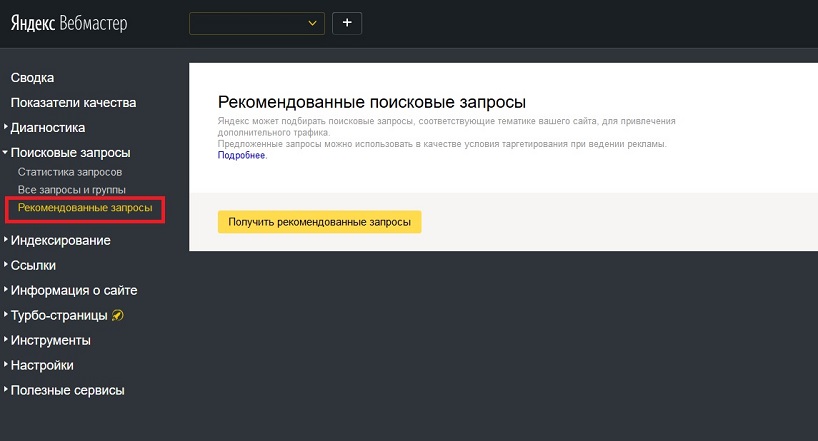Screen dimensions: 818x441
Task: Expand the Полезные сервисы arrow
Action: click(x=6, y=390)
